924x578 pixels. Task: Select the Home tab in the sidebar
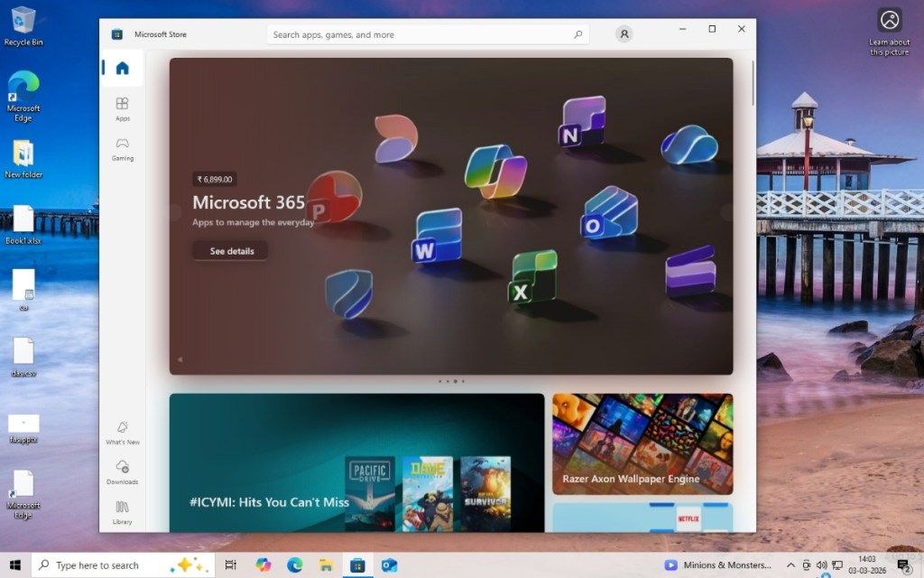click(x=122, y=68)
